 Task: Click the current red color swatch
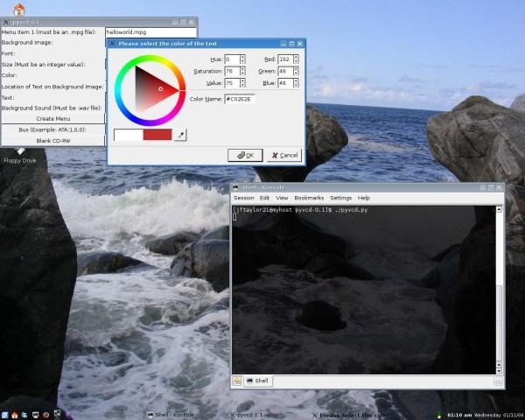(157, 135)
